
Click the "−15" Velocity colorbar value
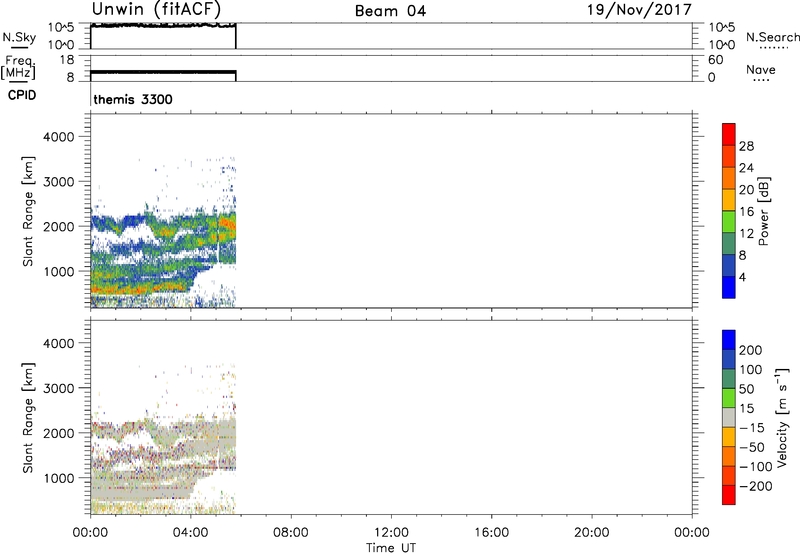[x=752, y=427]
